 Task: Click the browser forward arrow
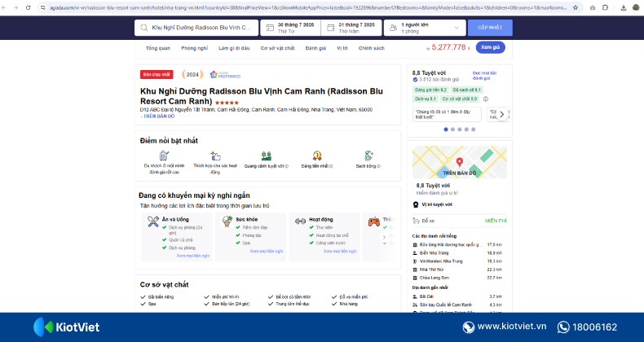15,7
